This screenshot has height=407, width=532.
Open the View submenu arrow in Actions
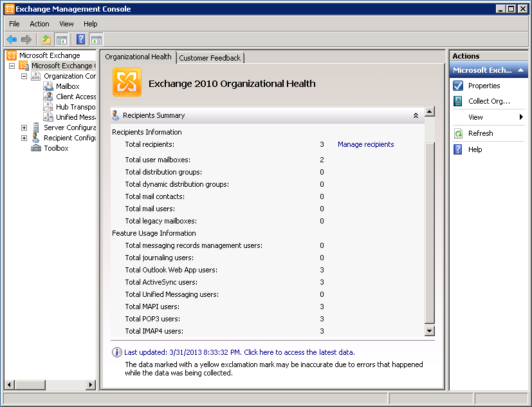521,117
